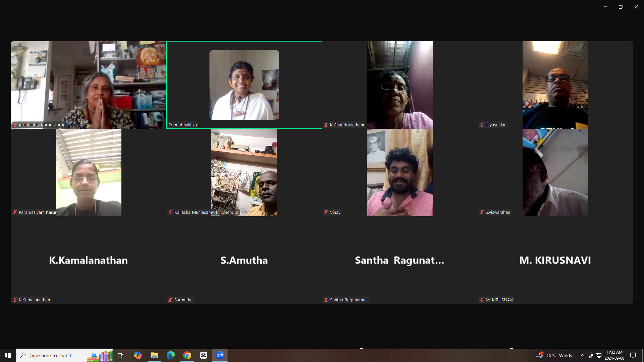Open File Explorer from the taskbar
The height and width of the screenshot is (362, 644).
pos(154,355)
